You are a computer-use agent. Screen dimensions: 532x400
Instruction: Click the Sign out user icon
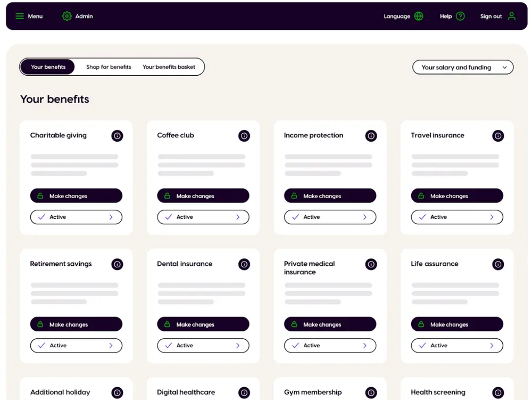click(512, 16)
